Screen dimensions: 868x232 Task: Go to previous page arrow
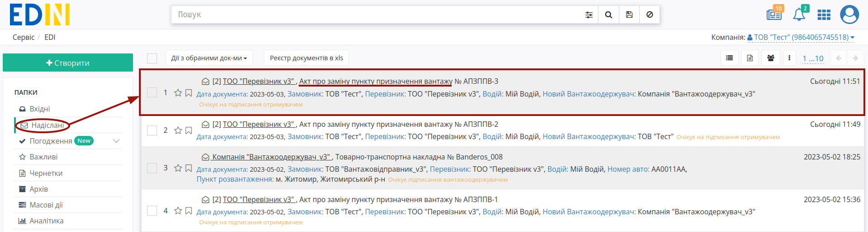coord(839,58)
